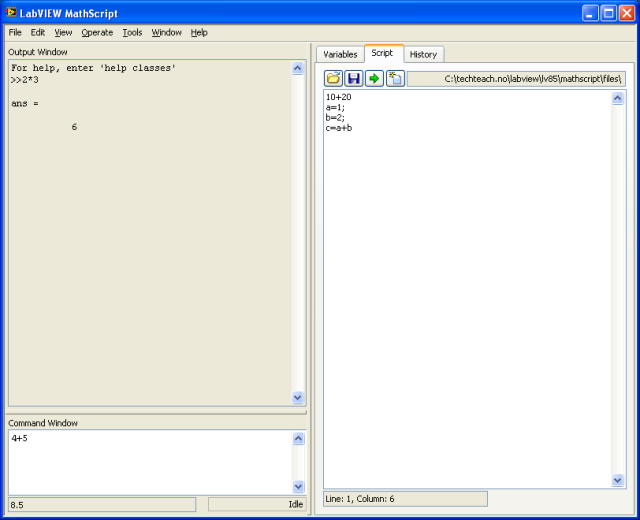Select the Script tab
This screenshot has height=520, width=640.
[382, 53]
